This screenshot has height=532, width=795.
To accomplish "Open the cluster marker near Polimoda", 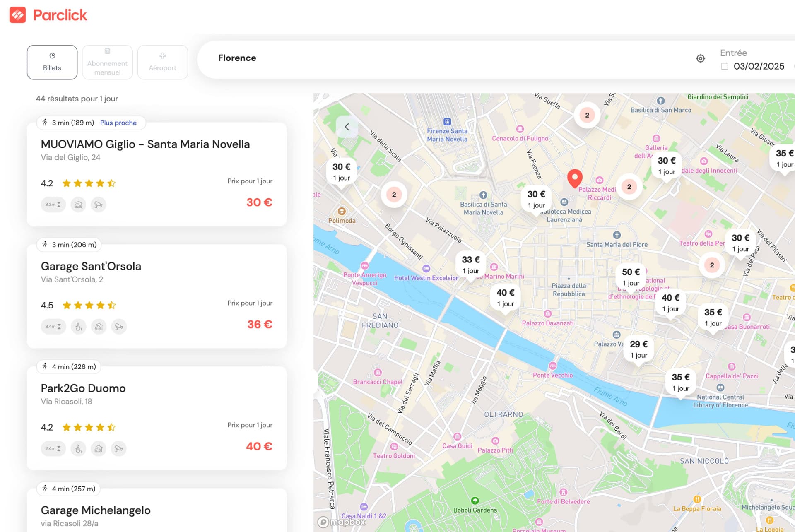I will click(394, 195).
